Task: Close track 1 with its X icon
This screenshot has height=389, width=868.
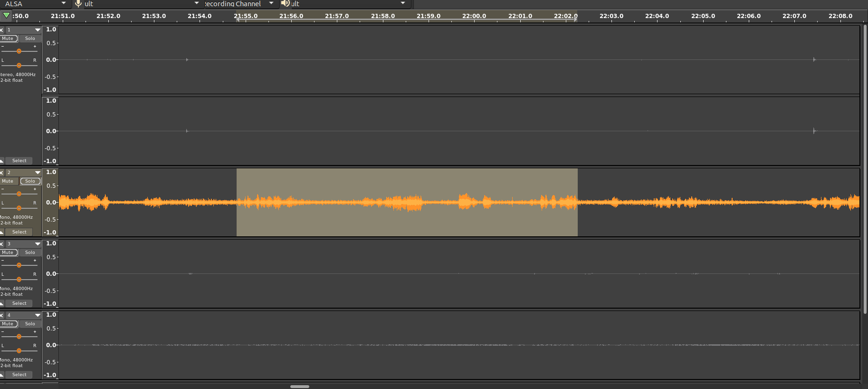Action: 1,30
